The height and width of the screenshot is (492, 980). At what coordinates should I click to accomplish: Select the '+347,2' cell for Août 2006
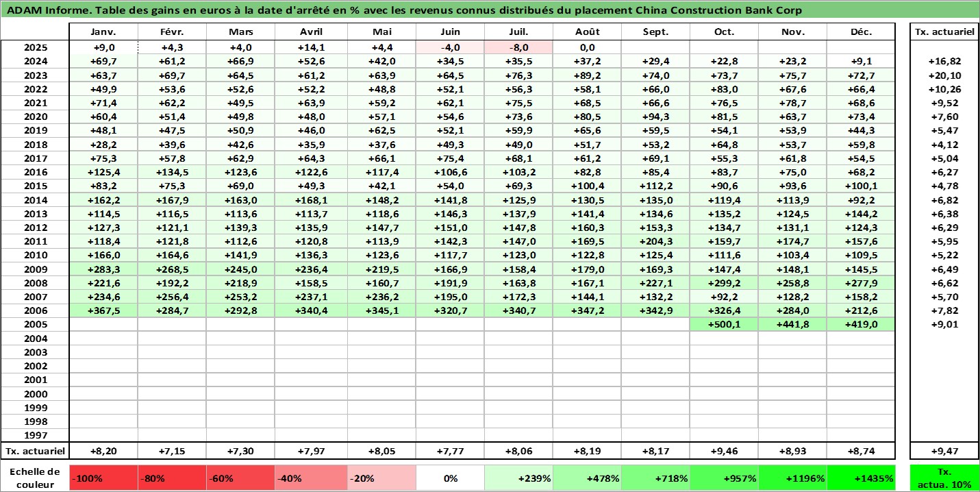tap(587, 310)
